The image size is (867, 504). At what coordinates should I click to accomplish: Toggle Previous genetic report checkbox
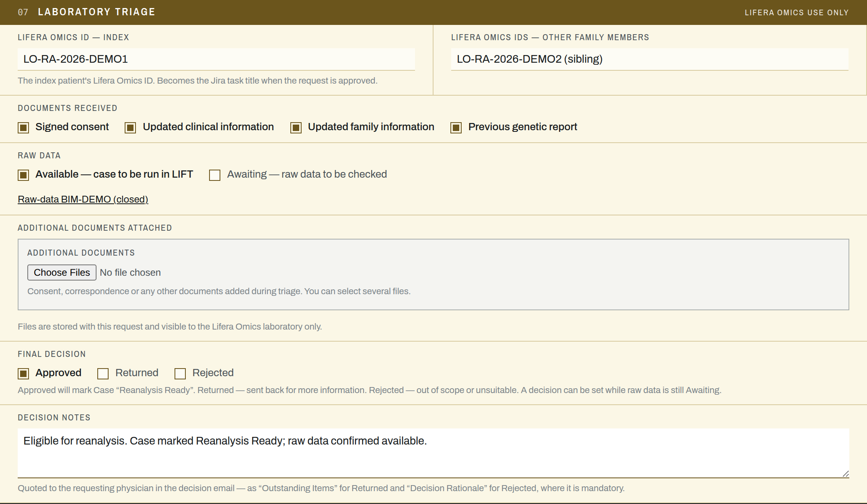click(x=456, y=128)
